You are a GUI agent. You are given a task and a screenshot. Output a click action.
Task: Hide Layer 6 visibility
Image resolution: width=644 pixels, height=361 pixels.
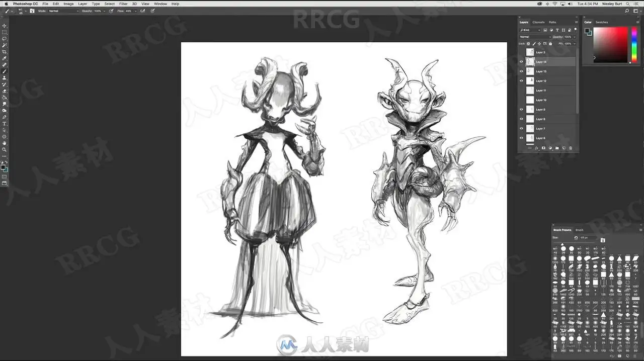click(x=521, y=138)
